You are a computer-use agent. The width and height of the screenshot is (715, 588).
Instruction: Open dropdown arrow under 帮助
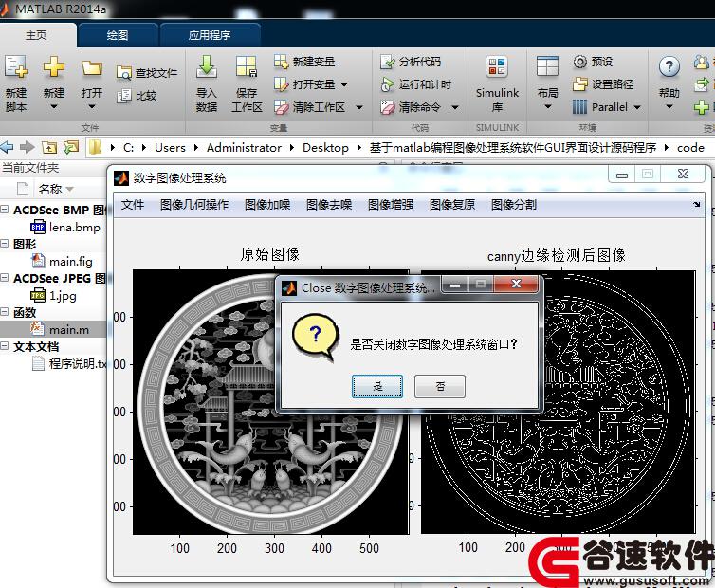pos(669,107)
